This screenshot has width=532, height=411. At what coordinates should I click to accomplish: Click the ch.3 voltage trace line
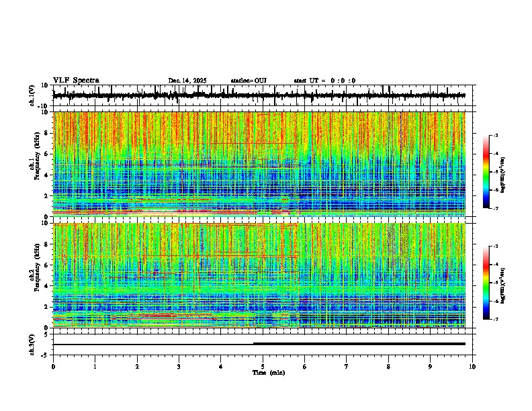pos(259,344)
